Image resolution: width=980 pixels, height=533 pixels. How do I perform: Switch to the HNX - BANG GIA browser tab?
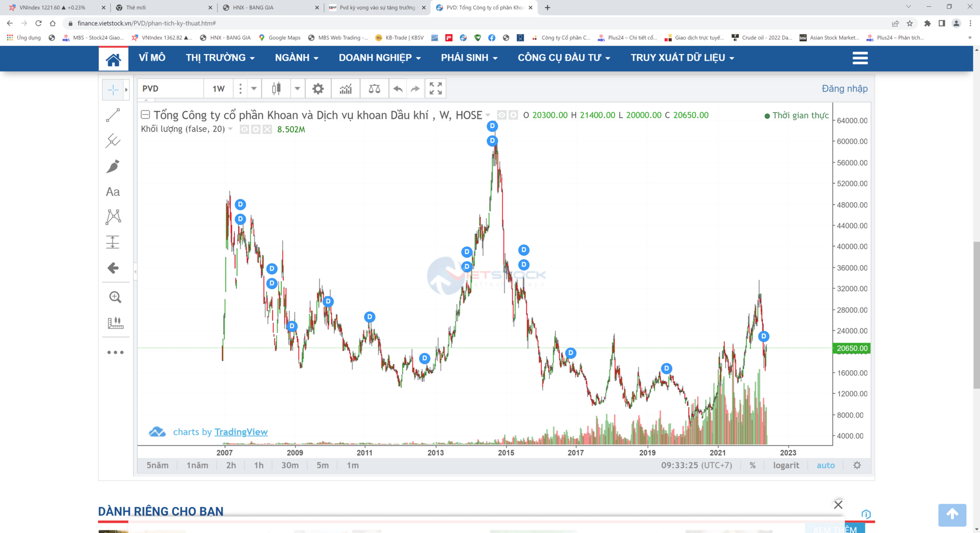click(x=271, y=8)
